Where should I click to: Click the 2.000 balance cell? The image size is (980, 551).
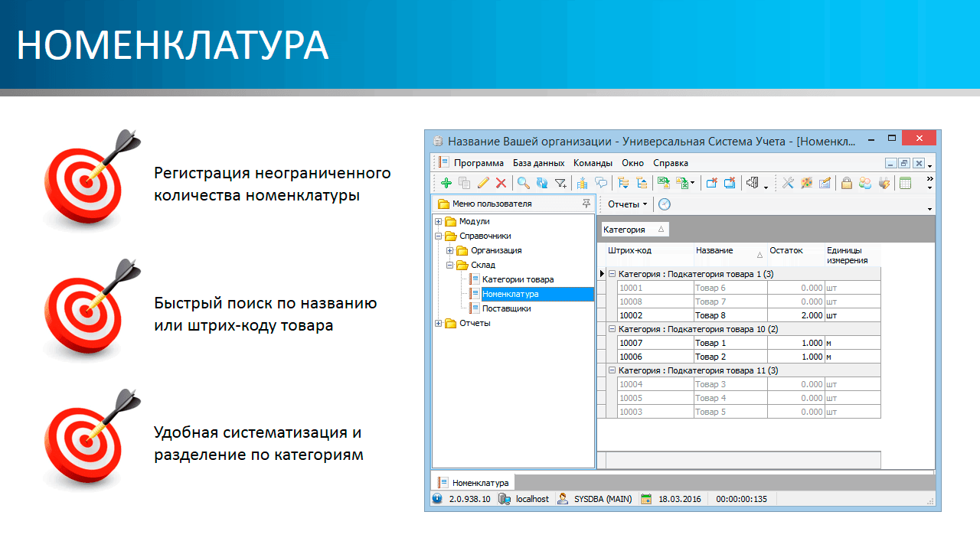pos(795,315)
